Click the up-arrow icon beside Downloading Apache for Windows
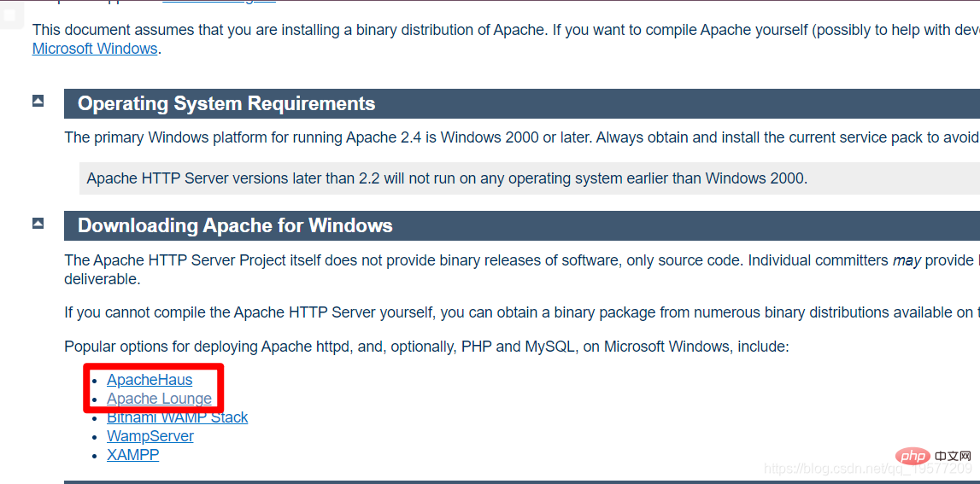This screenshot has height=484, width=980. pos(38,223)
